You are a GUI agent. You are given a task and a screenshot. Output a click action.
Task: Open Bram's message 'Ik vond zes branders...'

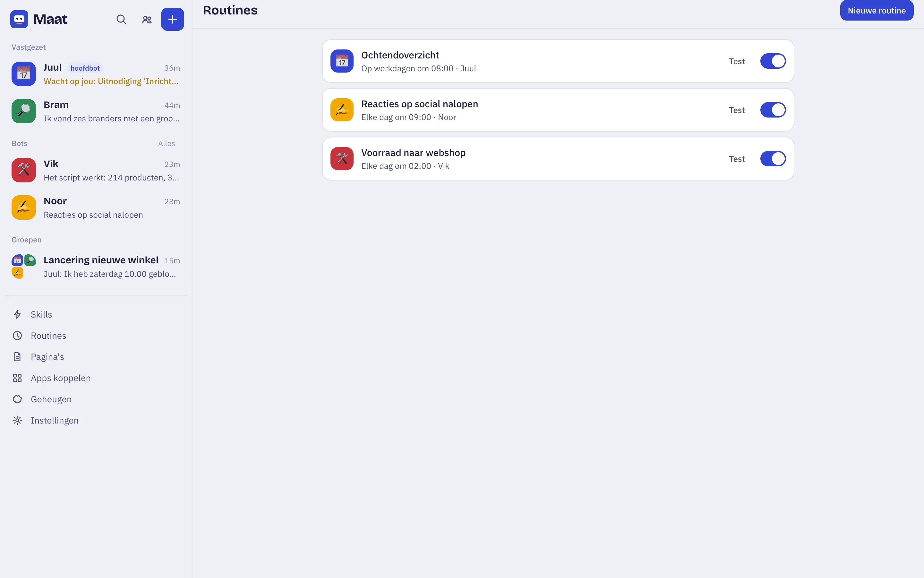coord(112,118)
